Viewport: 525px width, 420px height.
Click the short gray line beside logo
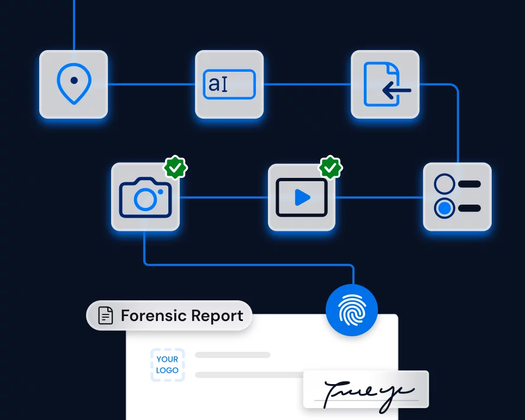233,355
